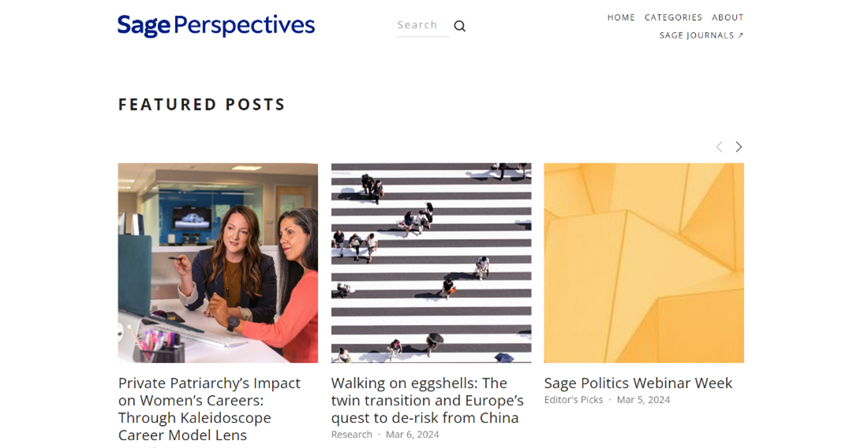Open the Sage Perspectives logo homepage
Screen dimensions: 868x448
point(215,25)
